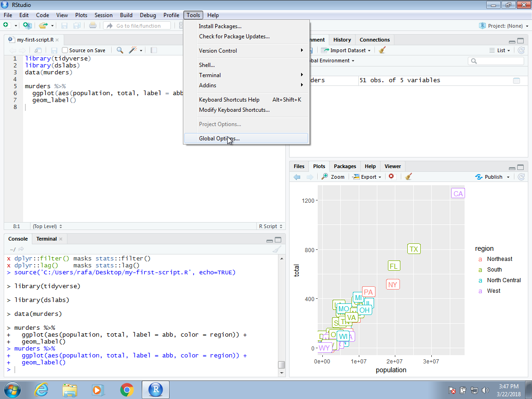Zoom the plot with the magnifier icon
Screen dimensions: 532x399
click(x=332, y=176)
